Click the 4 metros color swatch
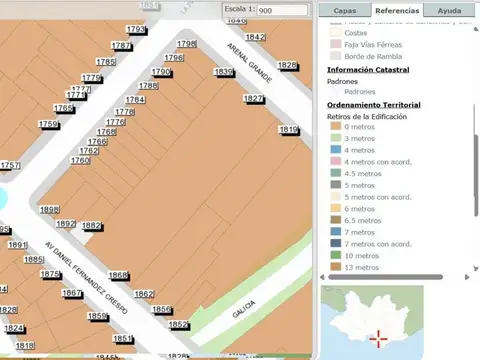The width and height of the screenshot is (480, 360). (x=336, y=150)
